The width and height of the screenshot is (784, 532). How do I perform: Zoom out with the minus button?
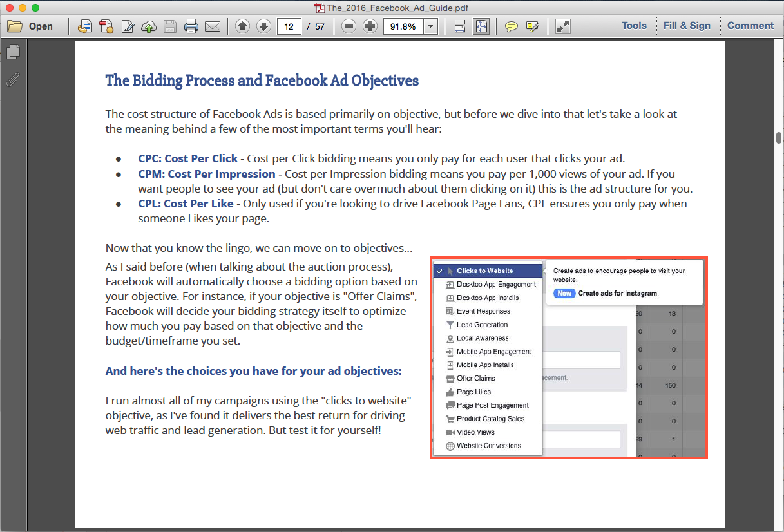coord(349,26)
